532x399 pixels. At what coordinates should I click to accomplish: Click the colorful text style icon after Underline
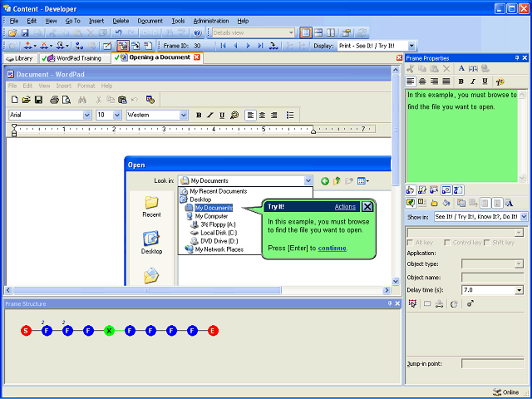coord(500,81)
